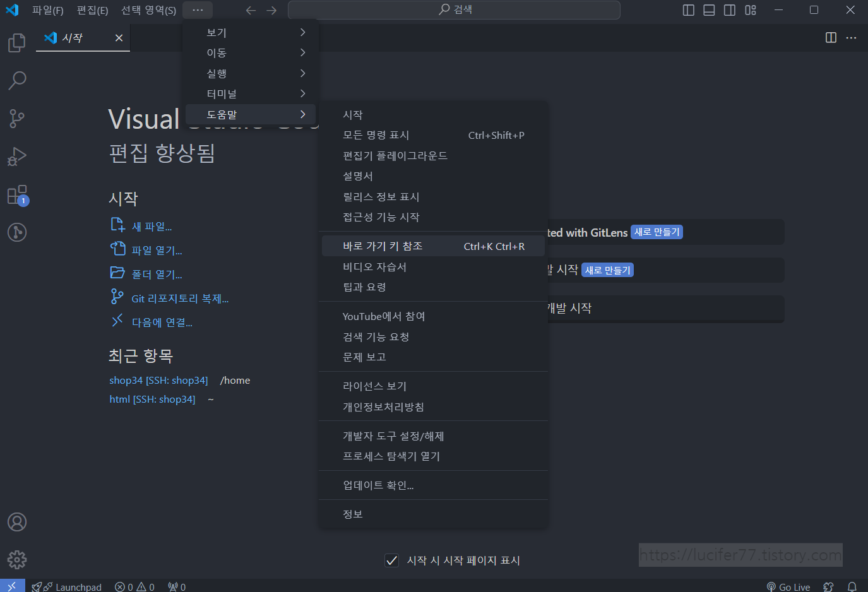Select 바로 가기 키 참조 menu item
The image size is (868, 592).
(433, 246)
